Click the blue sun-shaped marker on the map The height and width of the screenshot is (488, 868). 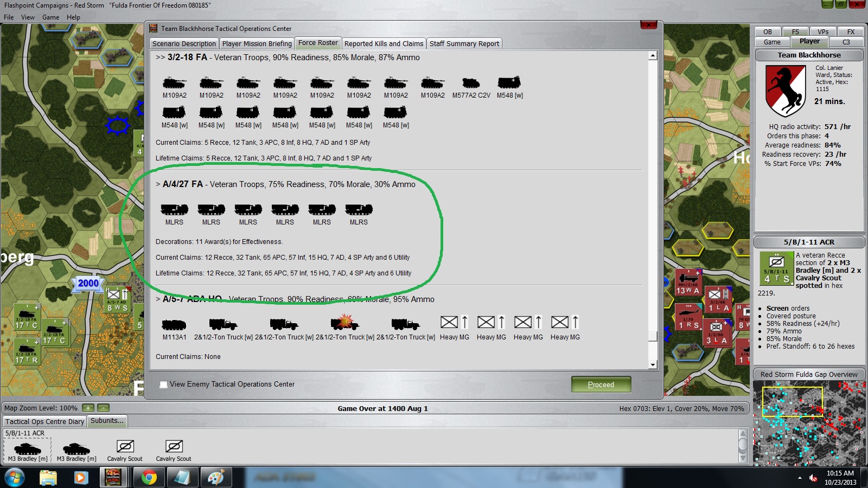(x=117, y=125)
